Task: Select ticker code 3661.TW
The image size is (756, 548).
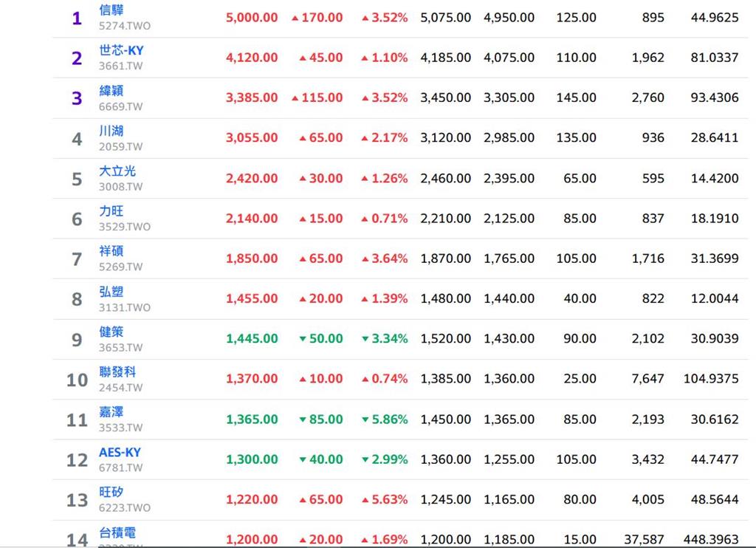Action: pos(121,66)
